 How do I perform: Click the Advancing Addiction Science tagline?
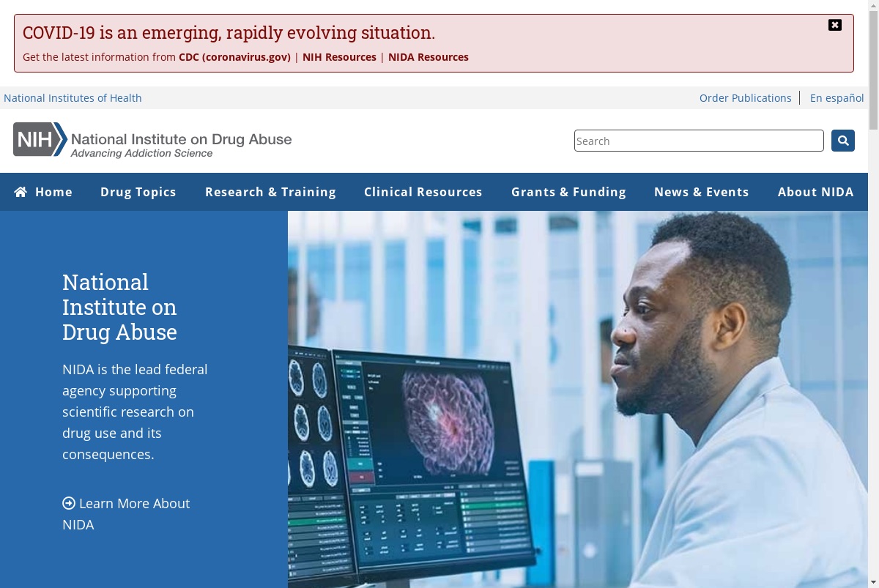[x=141, y=153]
